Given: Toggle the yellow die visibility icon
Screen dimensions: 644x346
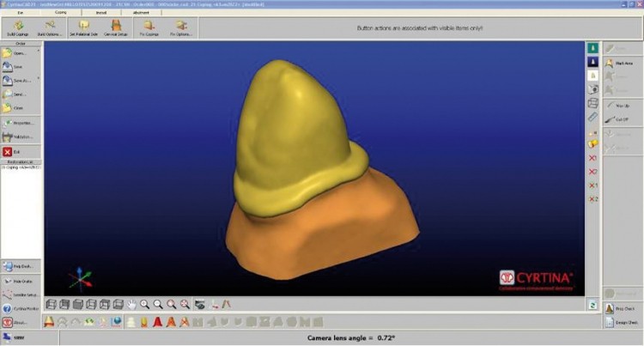Looking at the screenshot, I should coord(144,322).
